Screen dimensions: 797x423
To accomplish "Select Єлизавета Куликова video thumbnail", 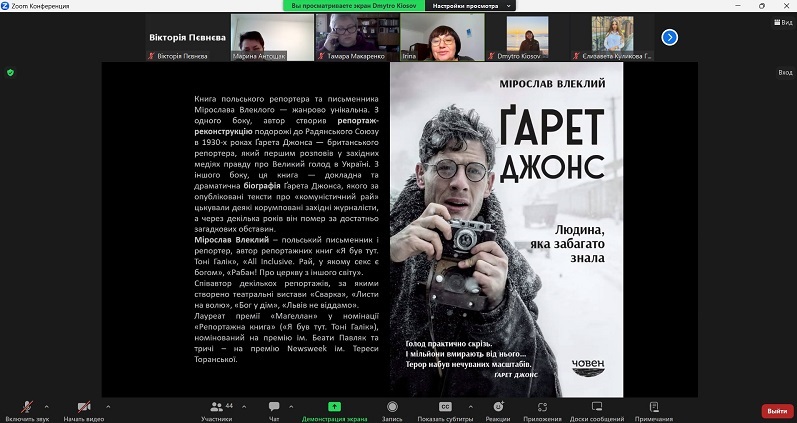I will pos(612,37).
